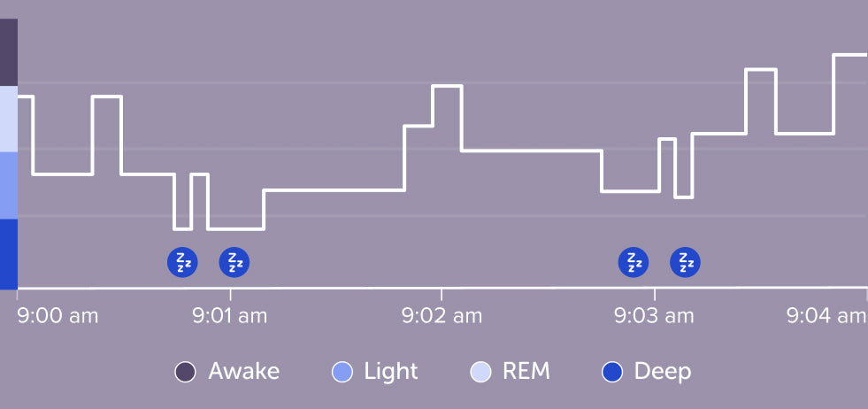Click the 9:04 am time label
The width and height of the screenshot is (868, 409).
pyautogui.click(x=826, y=316)
